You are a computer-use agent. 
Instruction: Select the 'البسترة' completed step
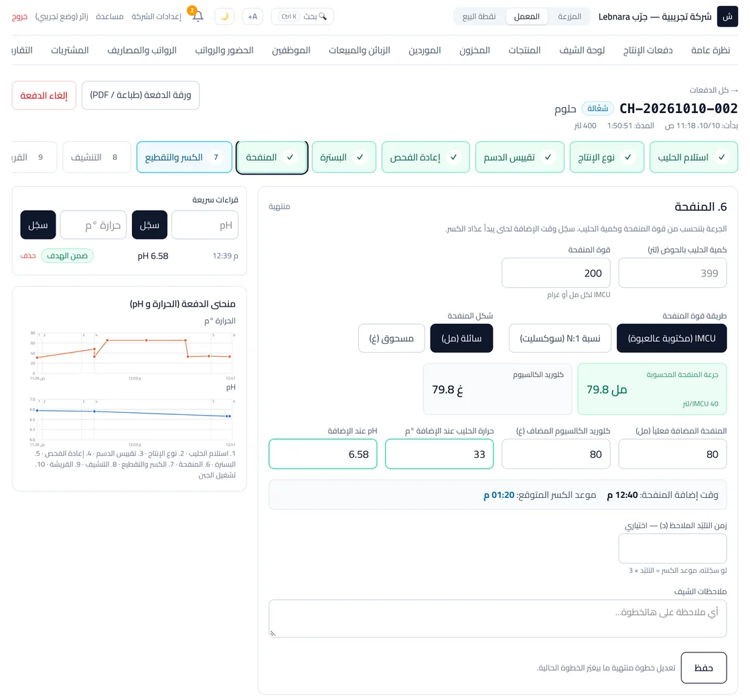344,157
